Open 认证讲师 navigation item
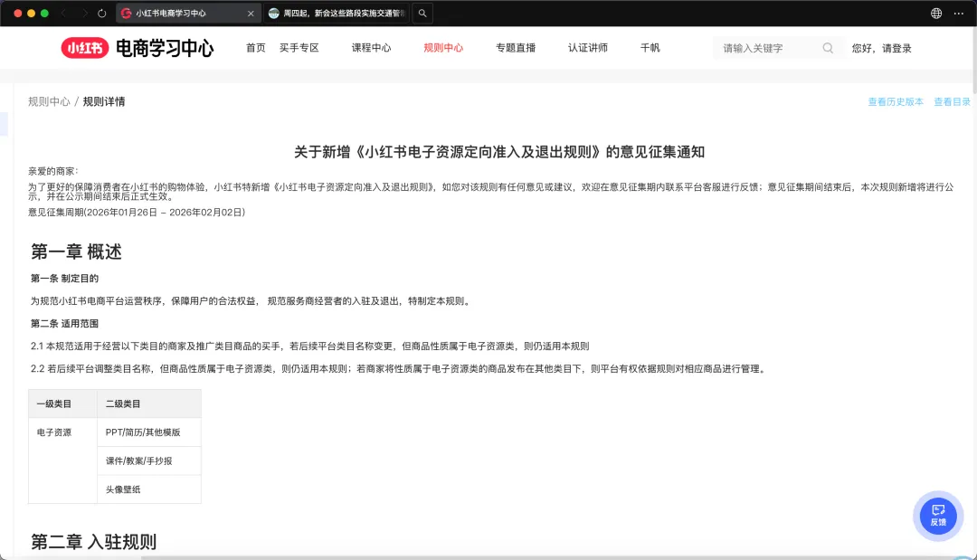 [x=588, y=48]
